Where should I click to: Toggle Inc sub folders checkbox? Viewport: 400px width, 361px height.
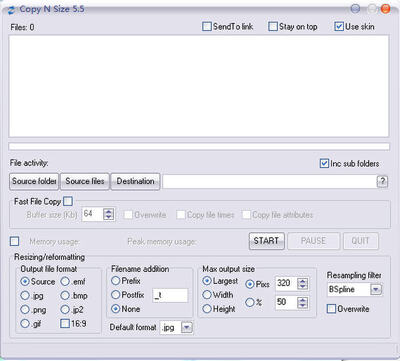[x=324, y=163]
